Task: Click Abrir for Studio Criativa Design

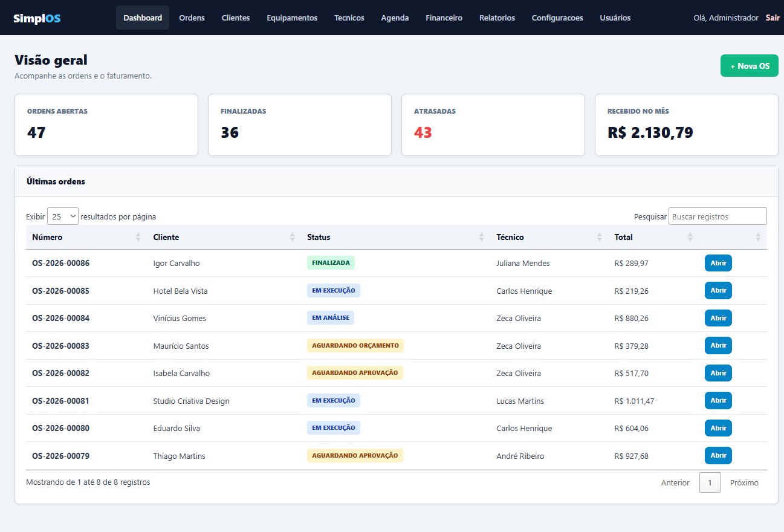Action: click(718, 401)
